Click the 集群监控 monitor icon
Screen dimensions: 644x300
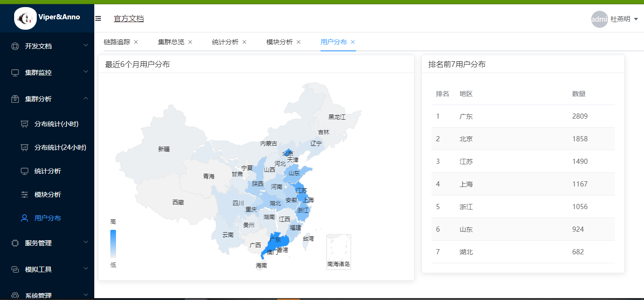[15, 73]
